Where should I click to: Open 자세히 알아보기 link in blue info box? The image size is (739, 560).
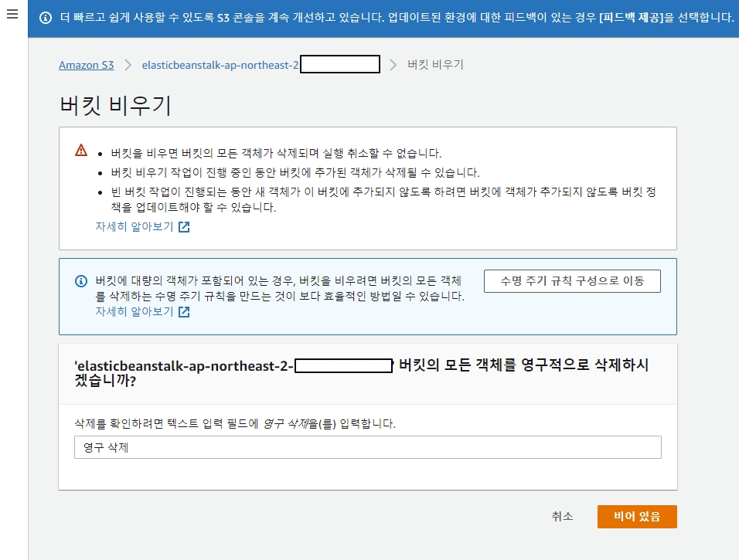tap(135, 311)
